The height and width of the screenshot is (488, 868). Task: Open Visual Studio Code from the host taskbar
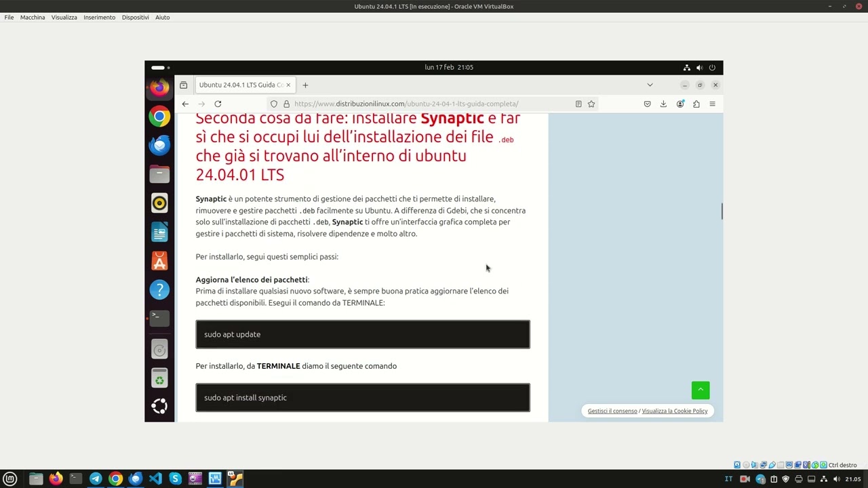click(155, 479)
